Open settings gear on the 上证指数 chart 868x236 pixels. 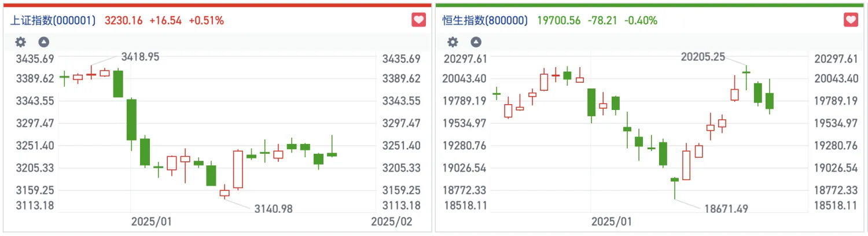click(x=21, y=42)
